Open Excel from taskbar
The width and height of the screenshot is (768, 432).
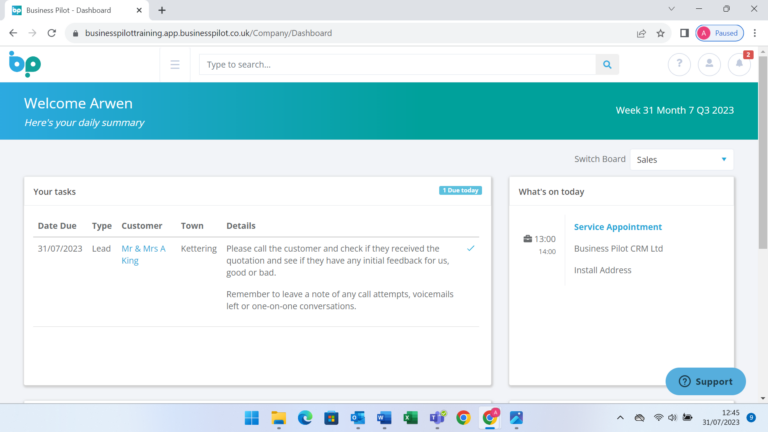tap(410, 418)
